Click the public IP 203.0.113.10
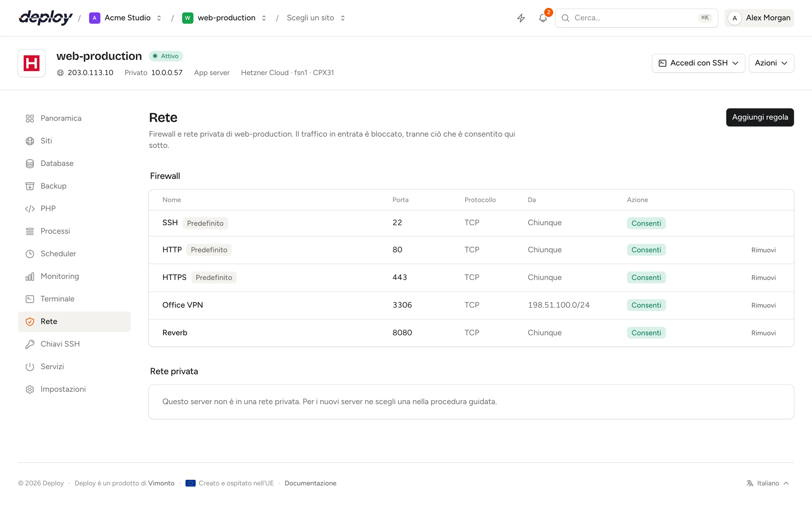 pos(91,73)
